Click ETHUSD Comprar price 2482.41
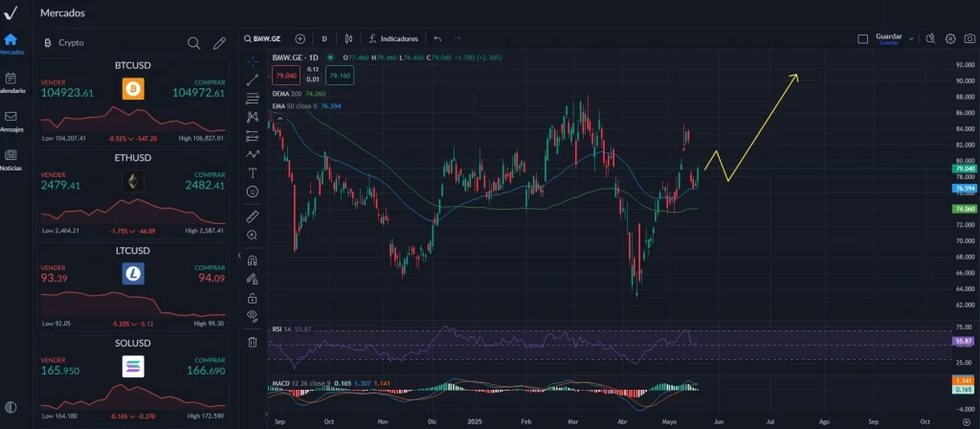Screen dimensions: 980x429 click(x=205, y=185)
